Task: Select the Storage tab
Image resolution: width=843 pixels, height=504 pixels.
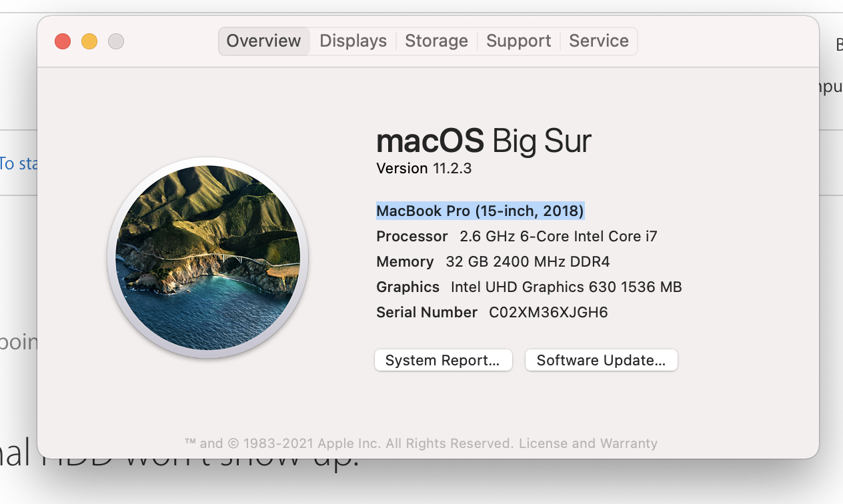Action: pyautogui.click(x=436, y=41)
